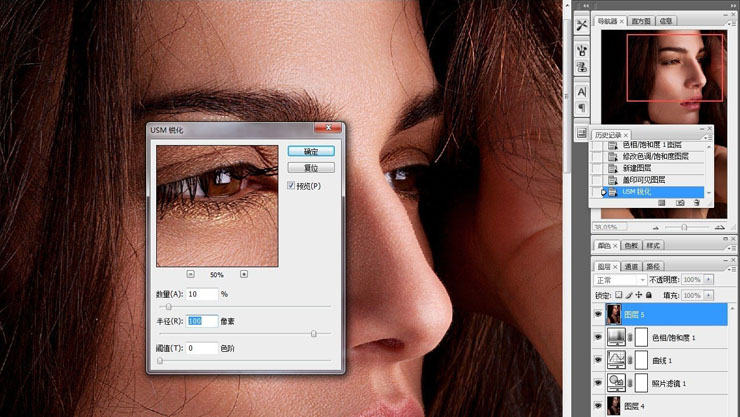
Task: Set history brush source beside 盖印可见图层 state
Action: [x=597, y=180]
